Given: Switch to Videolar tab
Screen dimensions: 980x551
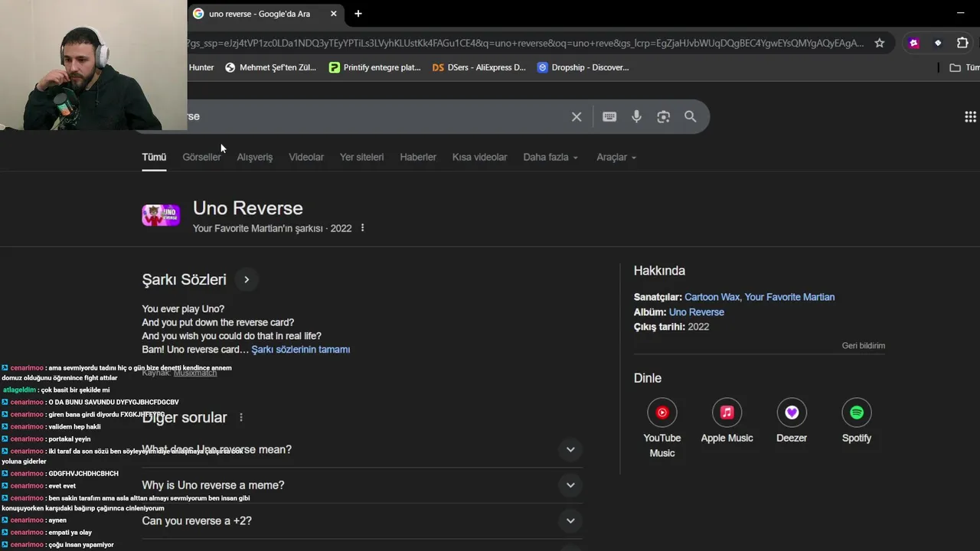Looking at the screenshot, I should (306, 157).
